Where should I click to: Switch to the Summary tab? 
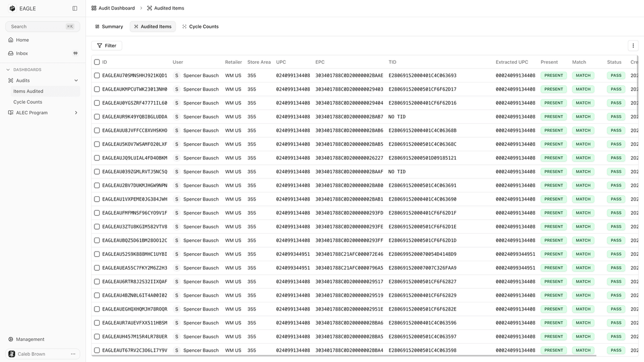point(109,26)
